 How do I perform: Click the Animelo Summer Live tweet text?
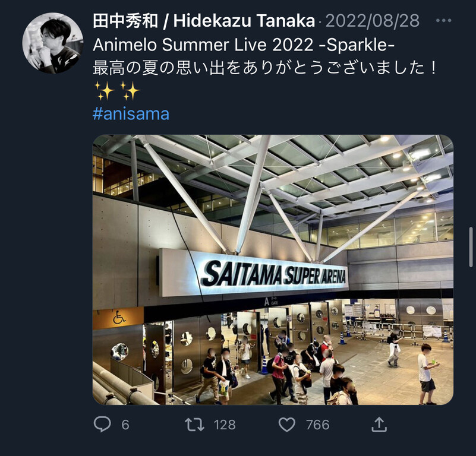point(244,45)
